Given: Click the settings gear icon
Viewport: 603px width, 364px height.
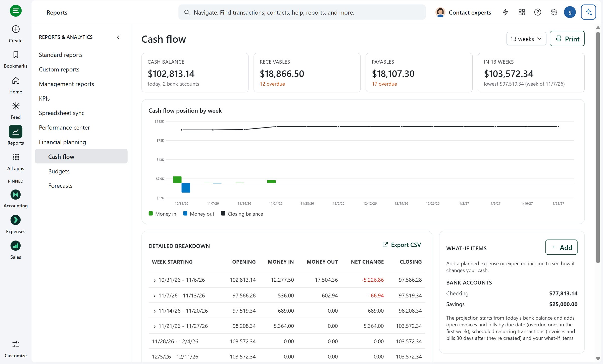Looking at the screenshot, I should coord(554,12).
